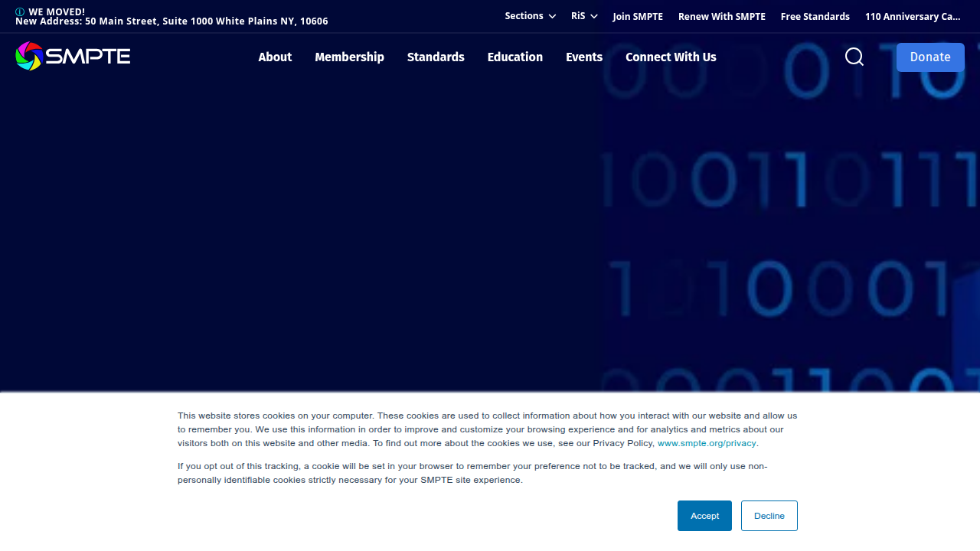Open the Sections menu label

(x=524, y=16)
